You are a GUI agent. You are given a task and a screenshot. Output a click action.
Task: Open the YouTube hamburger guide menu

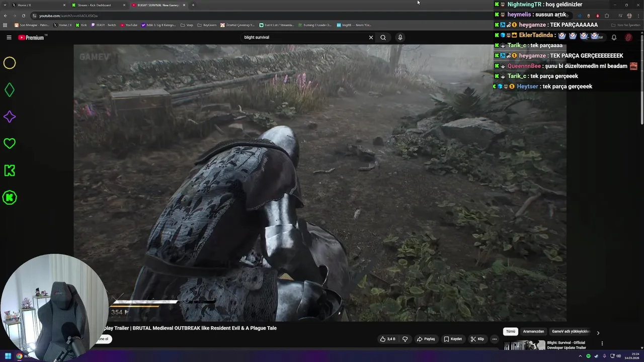9,37
